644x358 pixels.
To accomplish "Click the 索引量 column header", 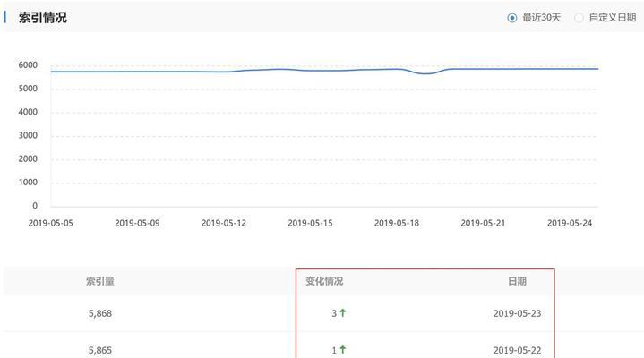I will (100, 281).
